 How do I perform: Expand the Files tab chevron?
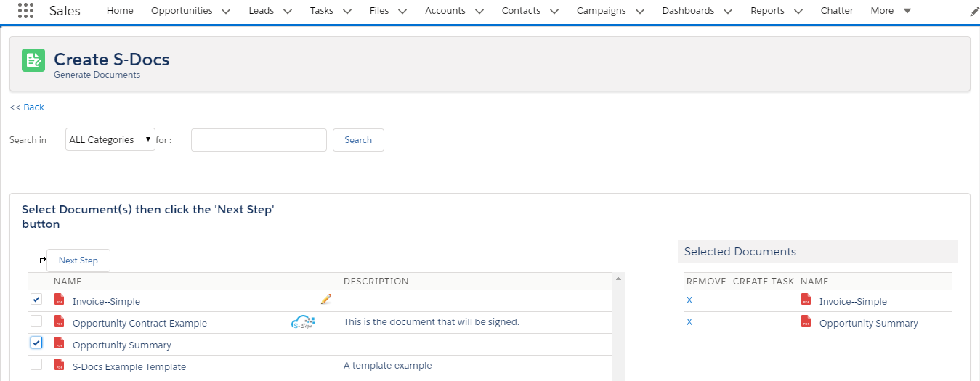point(402,11)
